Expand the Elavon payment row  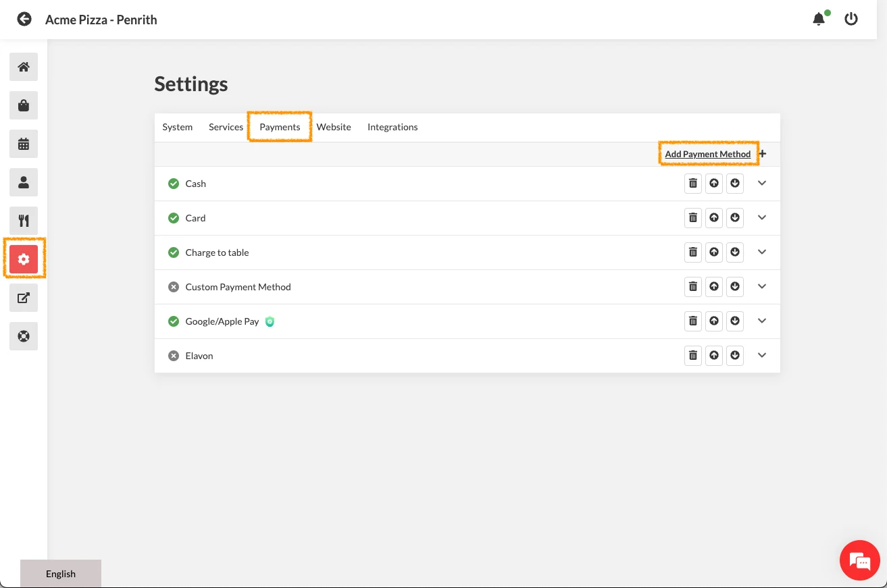(x=762, y=355)
